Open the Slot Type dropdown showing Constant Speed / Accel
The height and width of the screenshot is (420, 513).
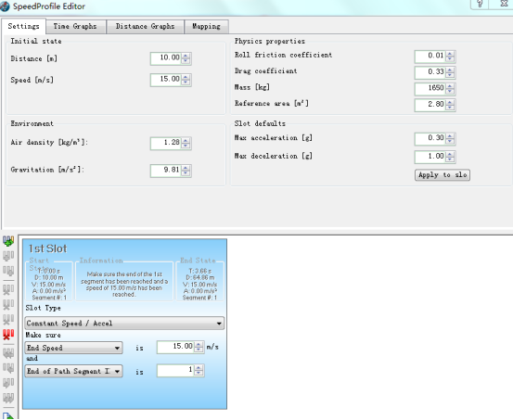point(124,324)
